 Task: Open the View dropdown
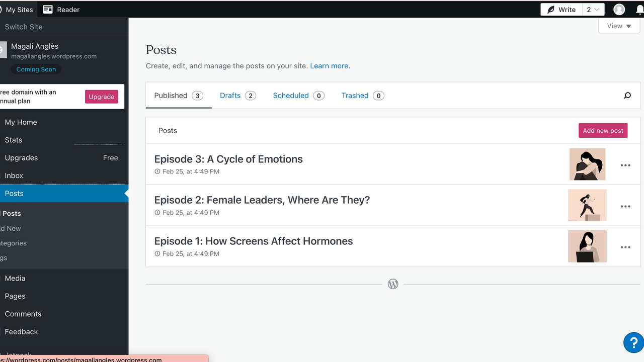619,26
